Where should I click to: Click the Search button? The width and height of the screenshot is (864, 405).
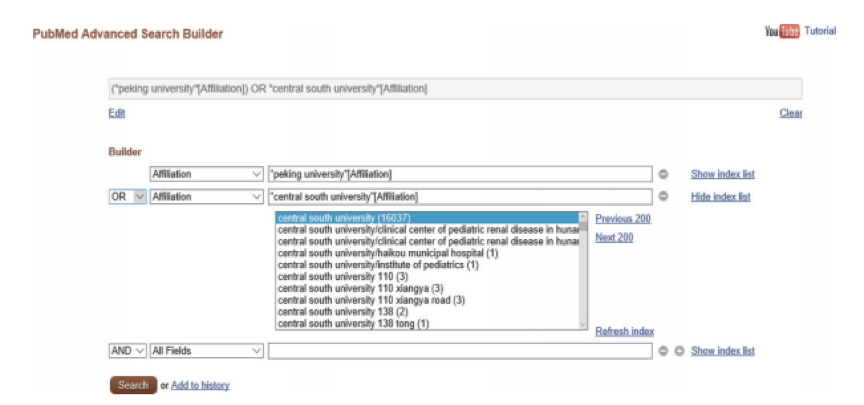[133, 385]
